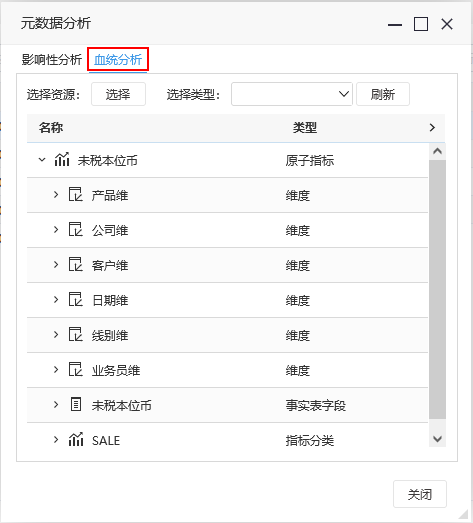Click the 客户维 dimension icon
The height and width of the screenshot is (523, 473).
(x=76, y=265)
